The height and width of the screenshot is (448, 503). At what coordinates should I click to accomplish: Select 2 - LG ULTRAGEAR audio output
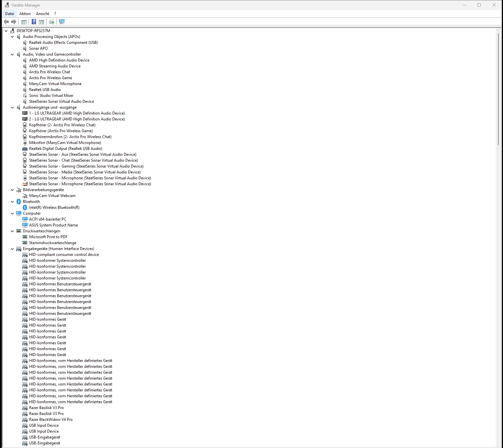point(77,119)
